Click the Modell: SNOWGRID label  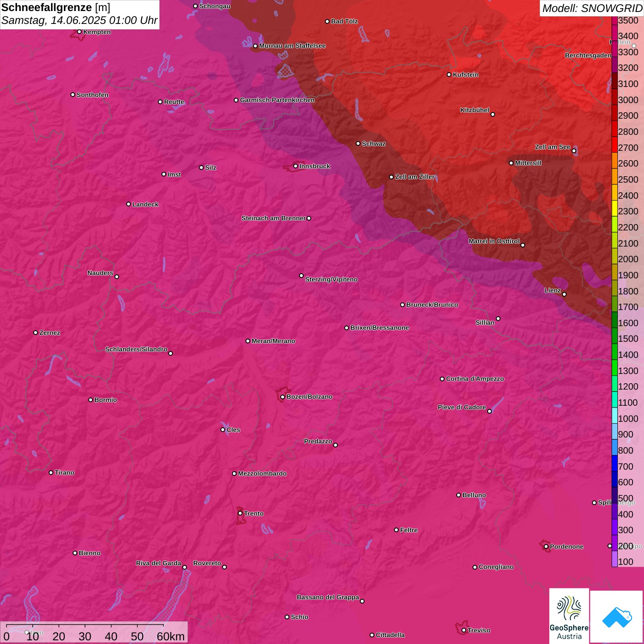point(592,8)
